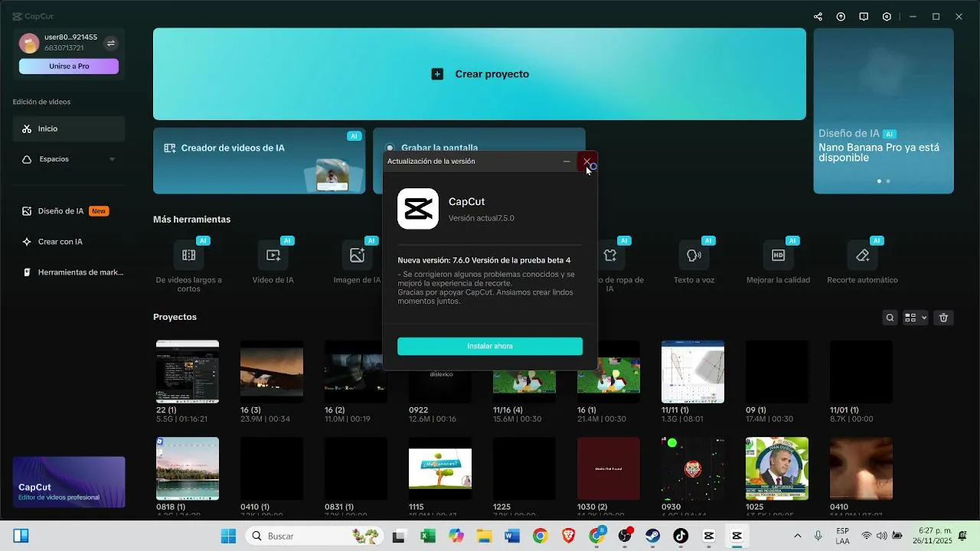Image resolution: width=980 pixels, height=551 pixels.
Task: Open the share icon in title bar
Action: tap(818, 16)
